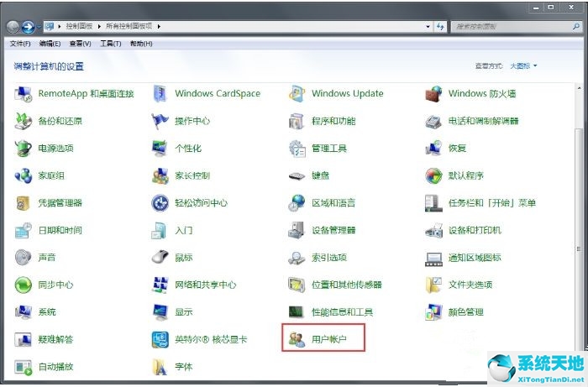This screenshot has height=387, width=588.
Task: Click the 疑难解答 link
Action: point(55,339)
